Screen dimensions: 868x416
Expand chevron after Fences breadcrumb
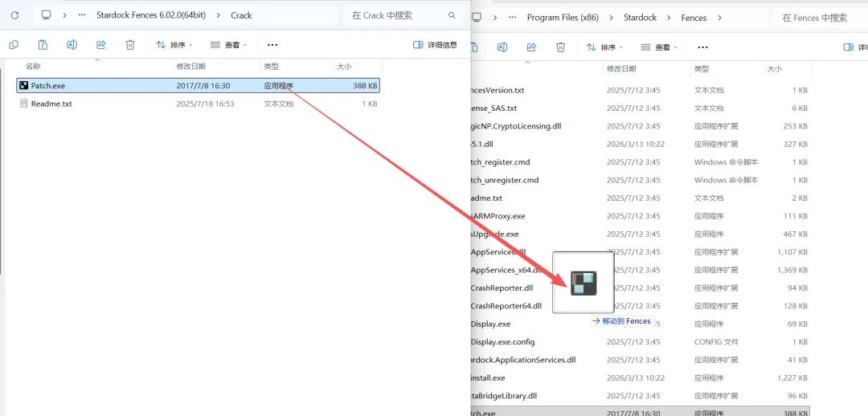click(x=719, y=18)
